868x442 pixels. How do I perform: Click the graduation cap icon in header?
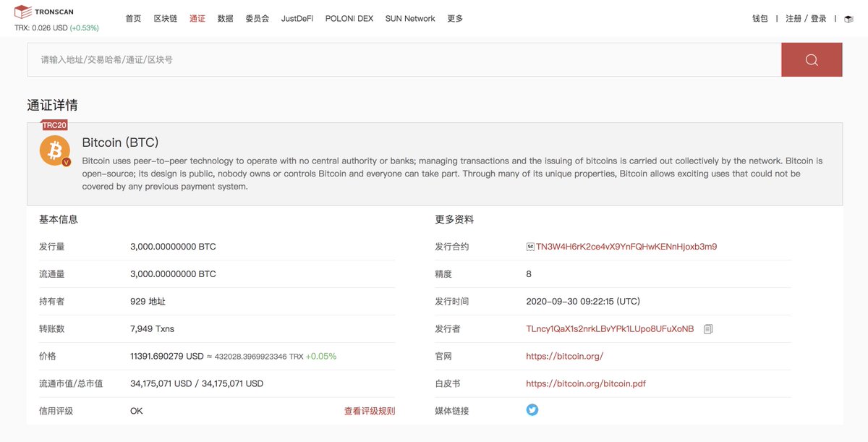pos(848,19)
